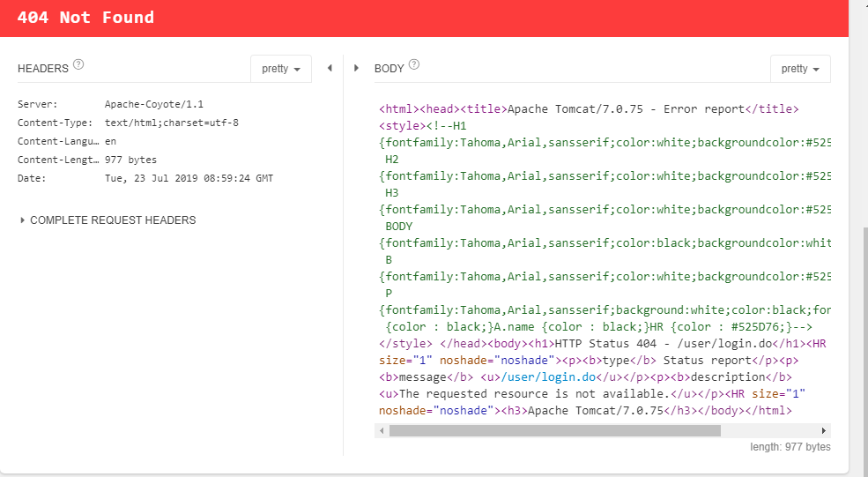Click the body scrollbar's right arrow
The width and height of the screenshot is (868, 477).
point(824,431)
